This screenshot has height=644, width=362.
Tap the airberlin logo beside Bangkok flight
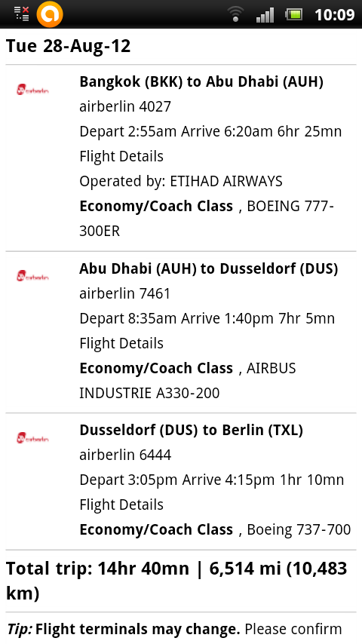tap(33, 90)
